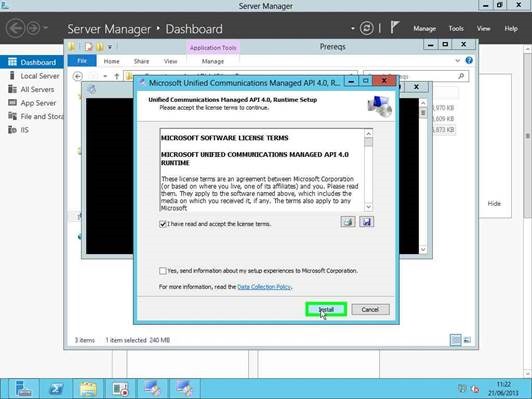Click the Install button in setup dialog
The height and width of the screenshot is (399, 532).
(326, 309)
